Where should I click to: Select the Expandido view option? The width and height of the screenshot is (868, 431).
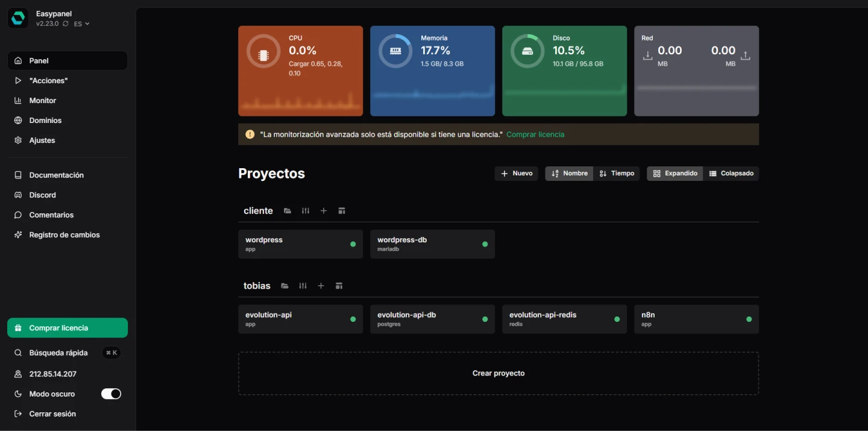(x=675, y=174)
